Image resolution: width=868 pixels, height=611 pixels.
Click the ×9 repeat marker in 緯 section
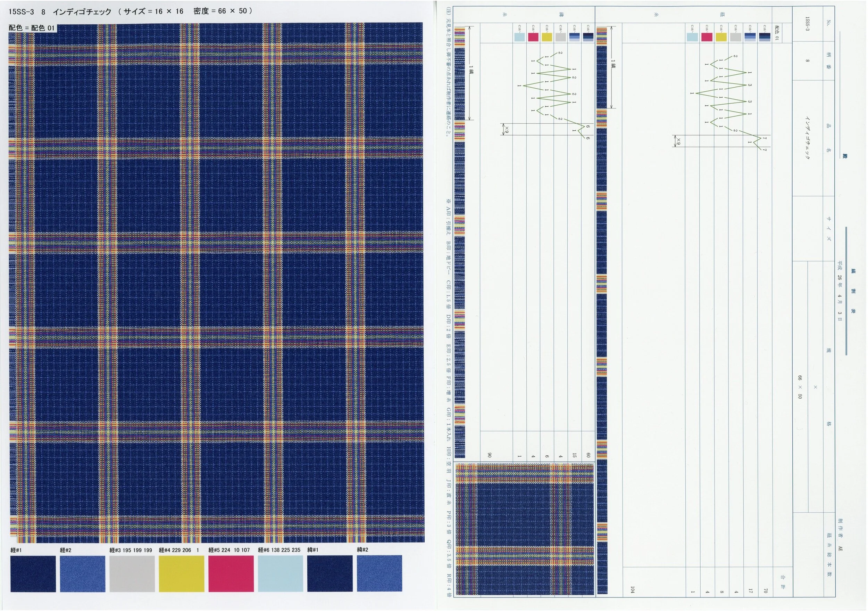pos(506,129)
